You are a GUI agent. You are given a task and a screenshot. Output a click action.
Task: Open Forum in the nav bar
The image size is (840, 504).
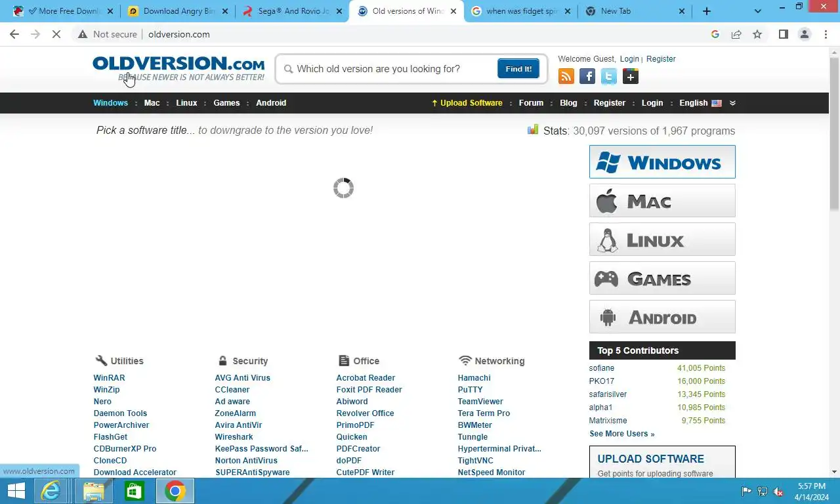tap(531, 103)
